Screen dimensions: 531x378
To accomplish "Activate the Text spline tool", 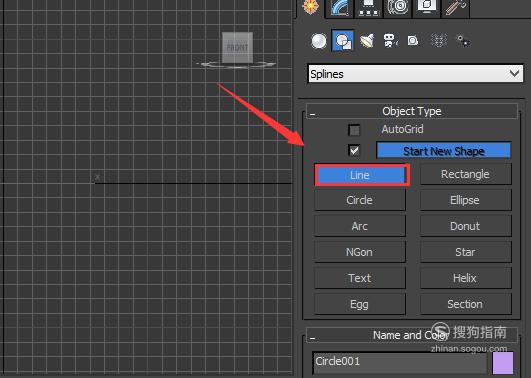I will pyautogui.click(x=360, y=278).
